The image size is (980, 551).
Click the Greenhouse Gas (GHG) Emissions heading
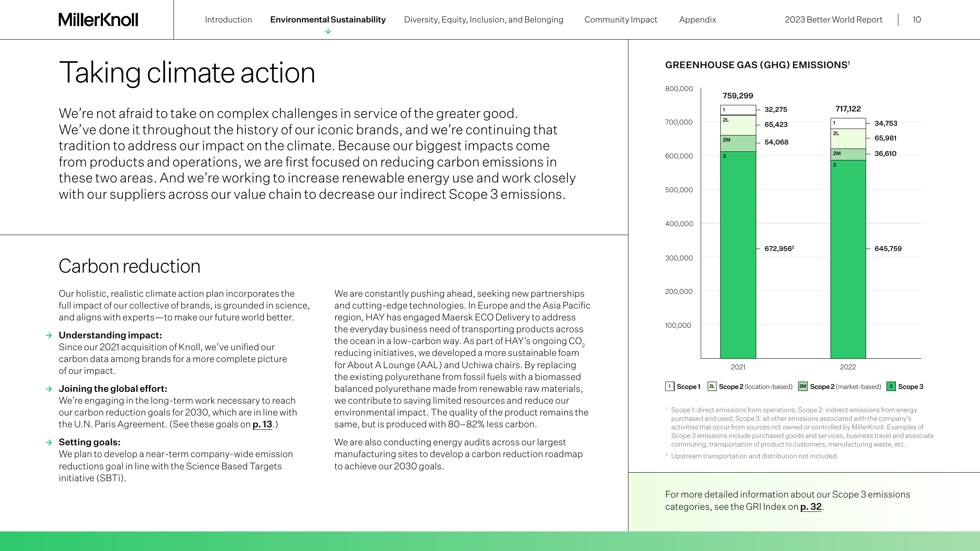coord(757,65)
